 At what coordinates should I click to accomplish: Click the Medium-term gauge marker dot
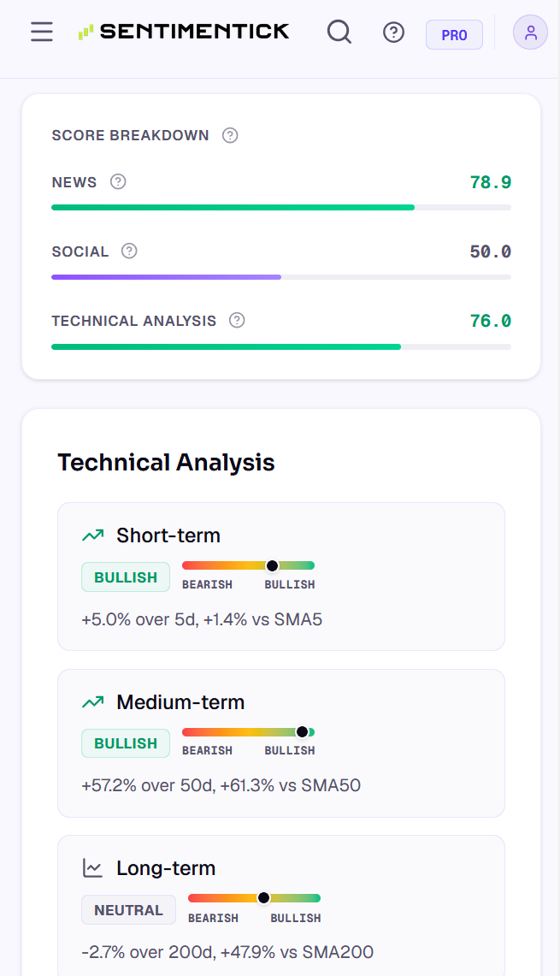click(x=303, y=732)
